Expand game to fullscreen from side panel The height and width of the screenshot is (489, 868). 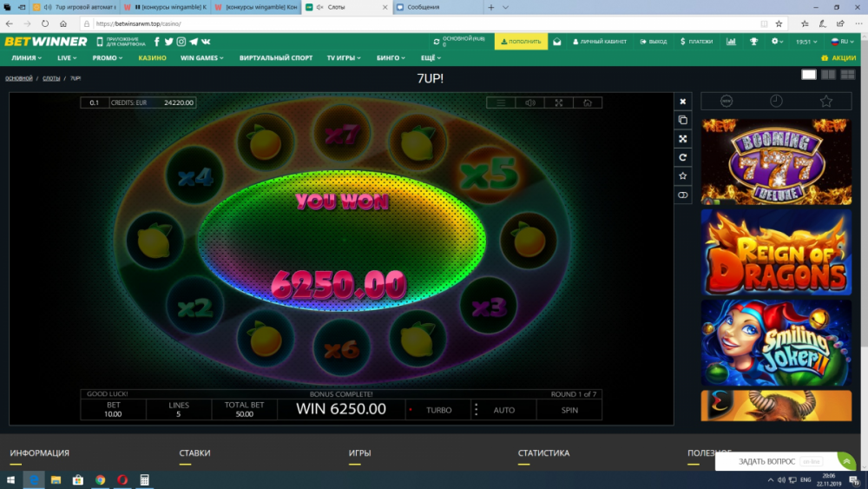coord(683,139)
